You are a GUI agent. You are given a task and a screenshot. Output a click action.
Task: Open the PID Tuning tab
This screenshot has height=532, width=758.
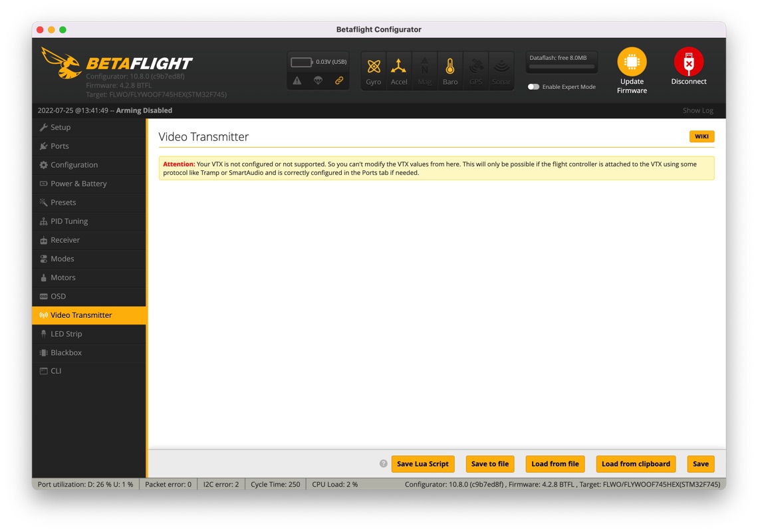click(89, 221)
